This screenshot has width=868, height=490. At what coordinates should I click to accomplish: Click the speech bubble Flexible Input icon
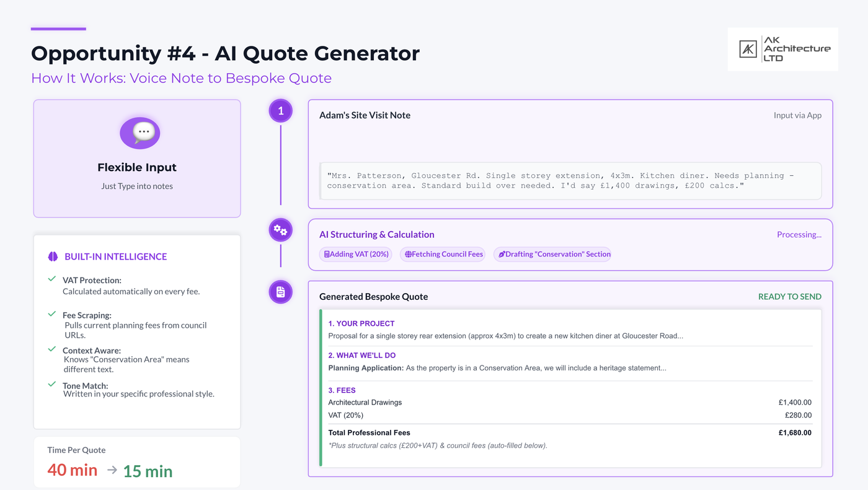pos(139,133)
